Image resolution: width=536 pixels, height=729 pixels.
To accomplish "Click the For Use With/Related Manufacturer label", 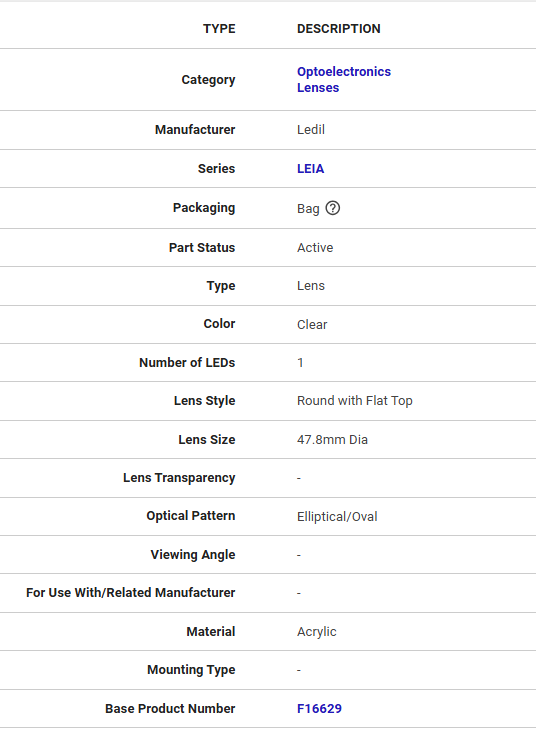I will (x=131, y=593).
